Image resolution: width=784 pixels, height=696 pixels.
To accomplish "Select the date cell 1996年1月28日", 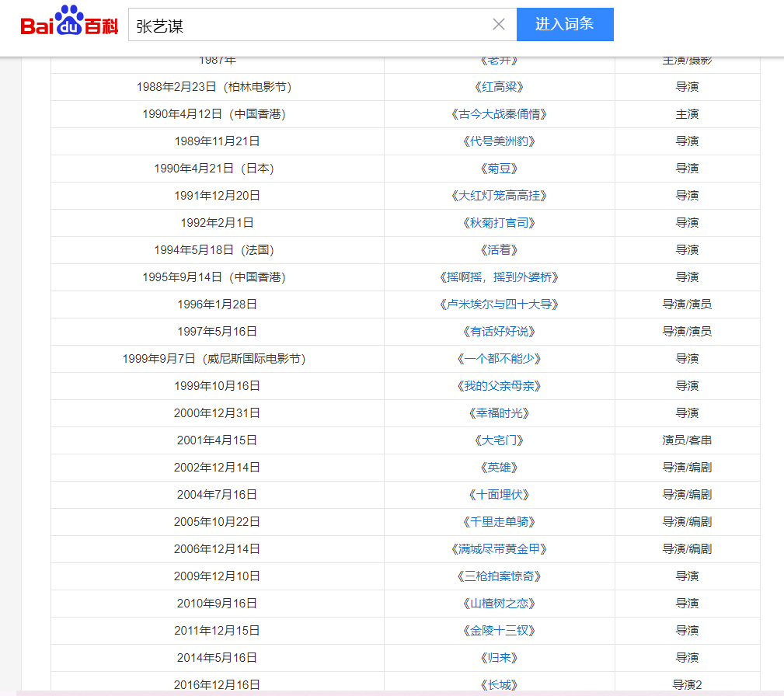I will pos(217,304).
